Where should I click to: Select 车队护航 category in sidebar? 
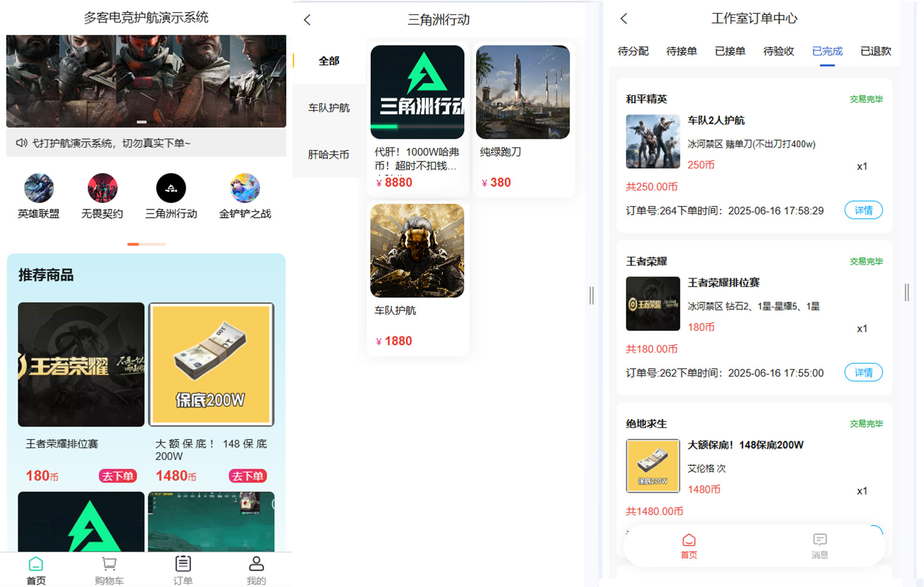[x=329, y=108]
